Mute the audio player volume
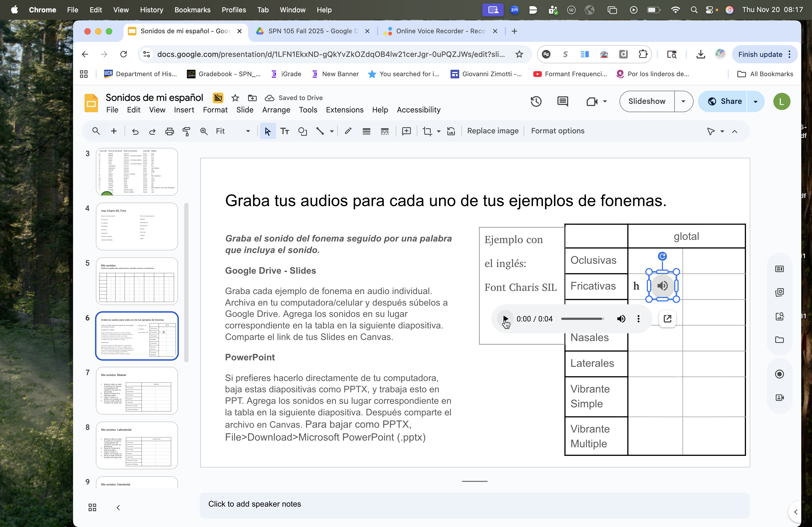This screenshot has height=527, width=812. pos(621,319)
